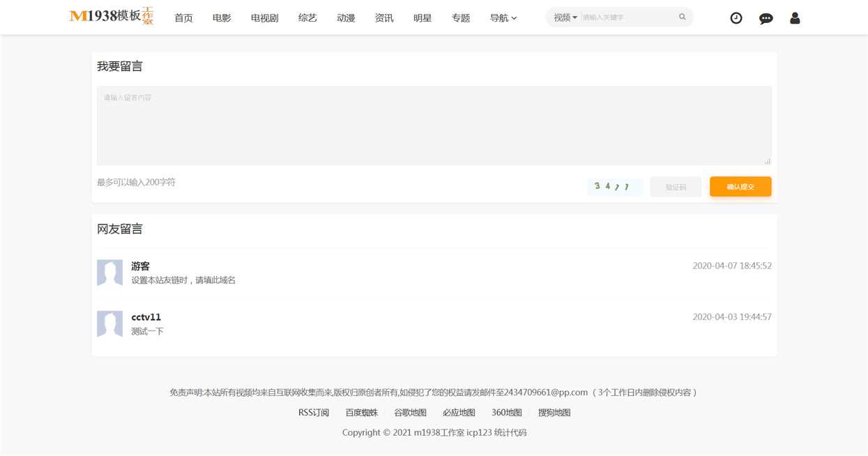Go to the 电视剧 section
The width and height of the screenshot is (868, 456).
(x=265, y=18)
